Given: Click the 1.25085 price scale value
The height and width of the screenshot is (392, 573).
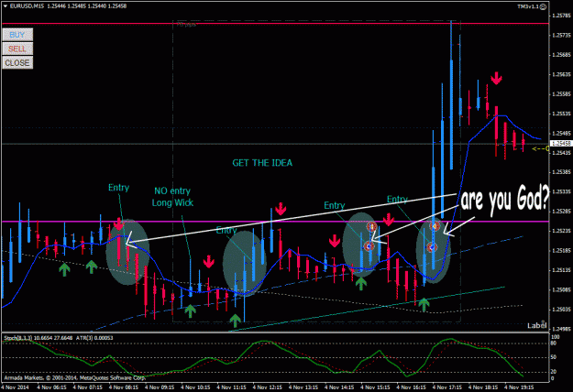Looking at the screenshot, I should coord(561,289).
